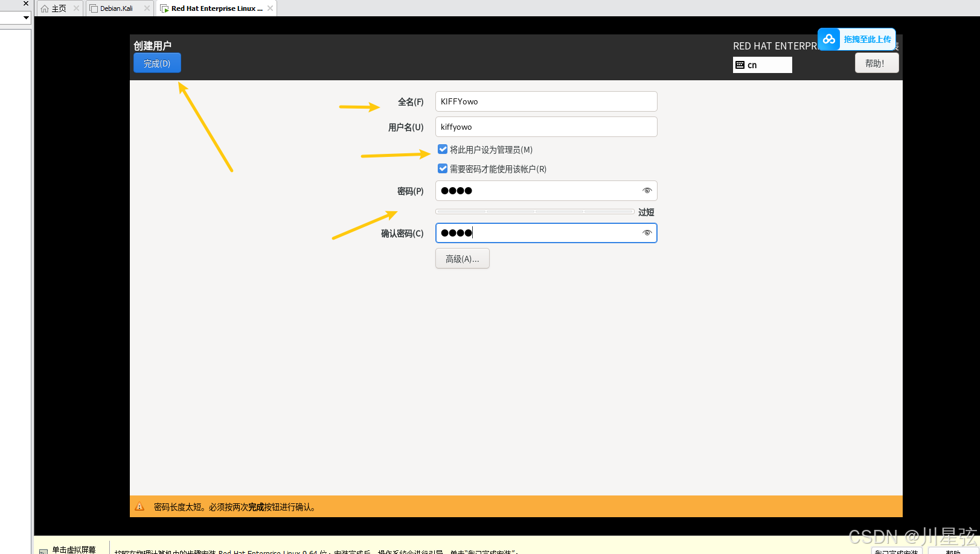This screenshot has width=980, height=554.
Task: Reveal the 密码(P) password with eye icon
Action: [x=647, y=191]
